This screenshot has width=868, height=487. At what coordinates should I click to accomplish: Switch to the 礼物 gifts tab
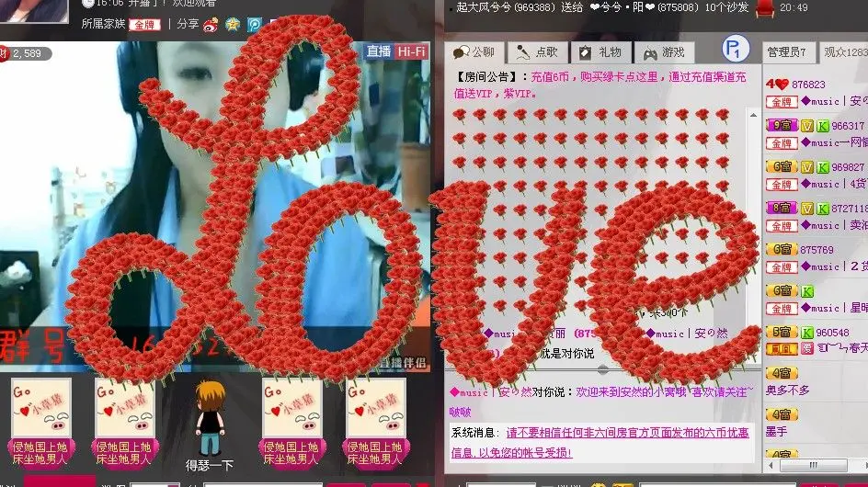(x=600, y=52)
